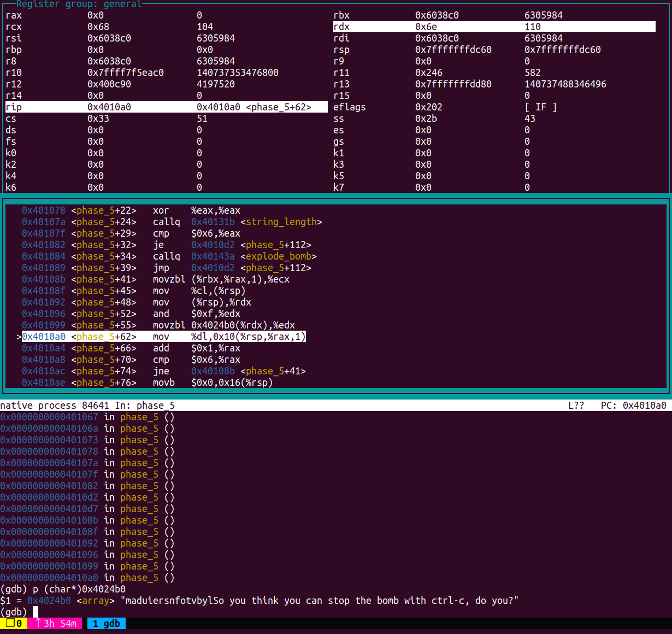This screenshot has height=634, width=672.
Task: Click the rdx decimal value 110
Action: coord(533,27)
